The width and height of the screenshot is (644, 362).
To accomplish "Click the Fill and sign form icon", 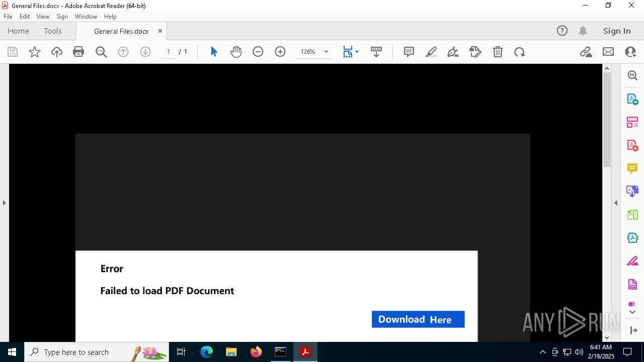I will [475, 52].
